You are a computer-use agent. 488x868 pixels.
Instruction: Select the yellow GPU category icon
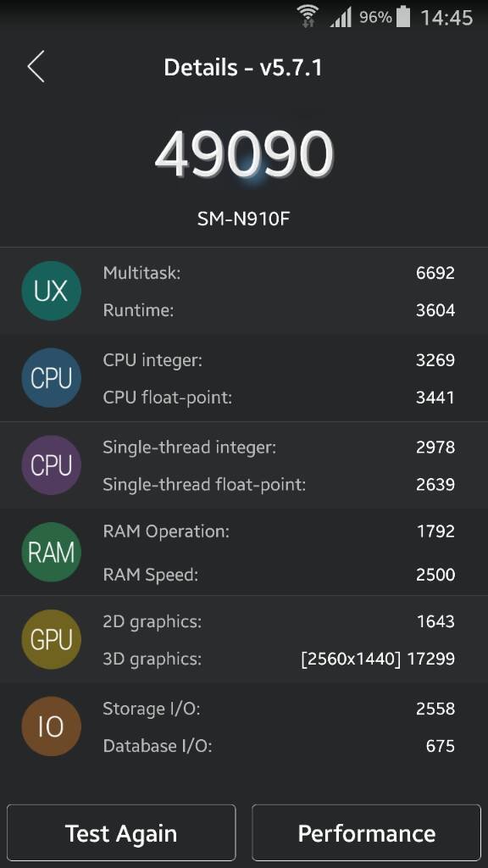coord(52,639)
